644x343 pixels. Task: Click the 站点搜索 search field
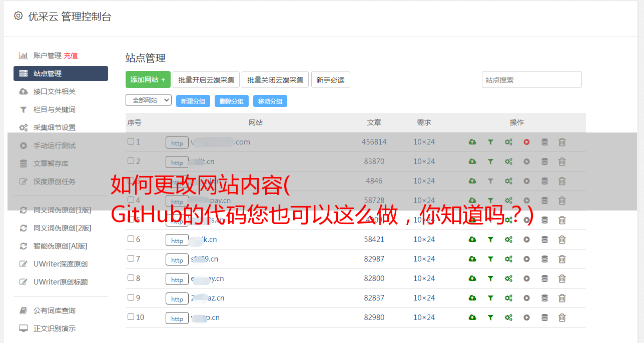[x=532, y=79]
